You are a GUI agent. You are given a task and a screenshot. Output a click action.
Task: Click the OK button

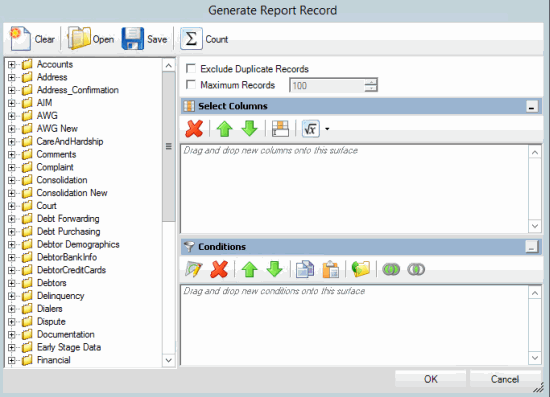[x=430, y=379]
